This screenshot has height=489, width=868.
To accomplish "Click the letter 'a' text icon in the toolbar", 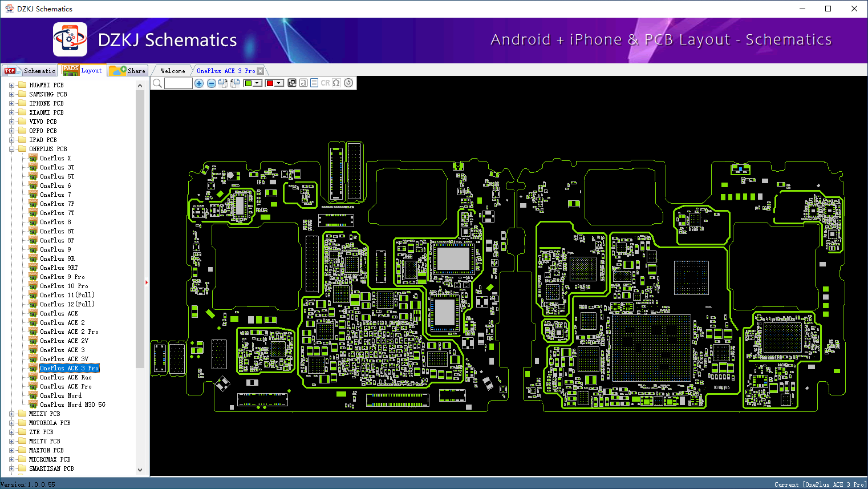I will coord(303,83).
